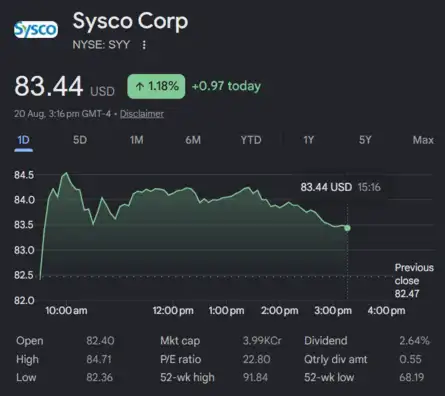
Task: Click the 52-wk high value 91.84
Action: tap(255, 378)
